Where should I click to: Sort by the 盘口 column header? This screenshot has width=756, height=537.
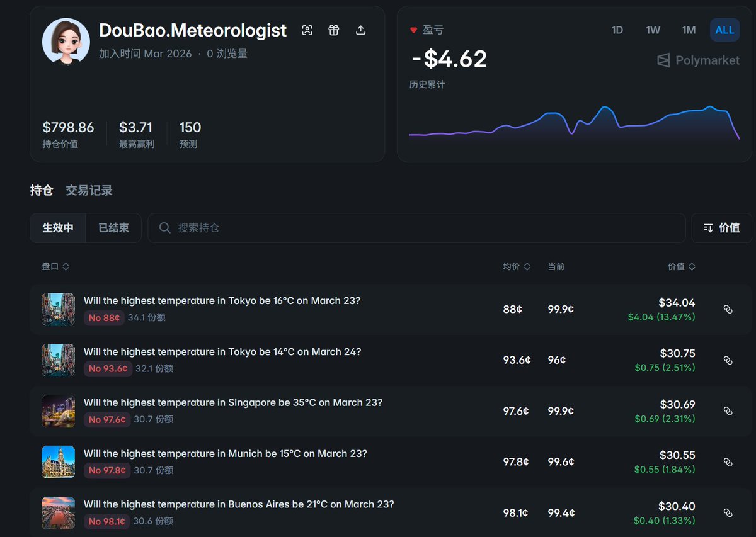click(x=55, y=267)
